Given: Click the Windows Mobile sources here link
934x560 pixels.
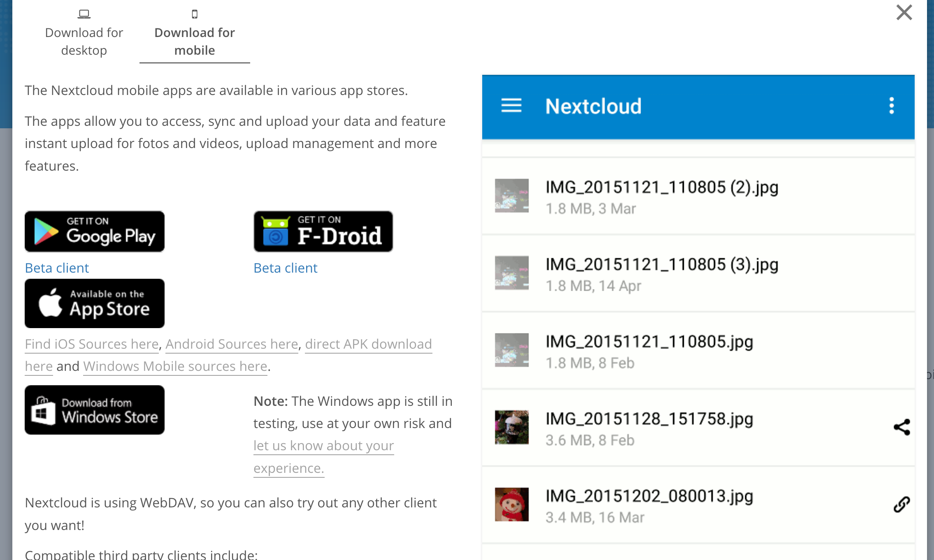Looking at the screenshot, I should click(175, 366).
